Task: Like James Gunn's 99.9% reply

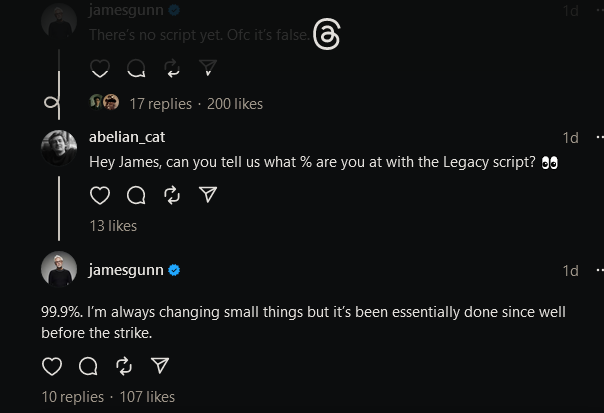Action: [52, 365]
